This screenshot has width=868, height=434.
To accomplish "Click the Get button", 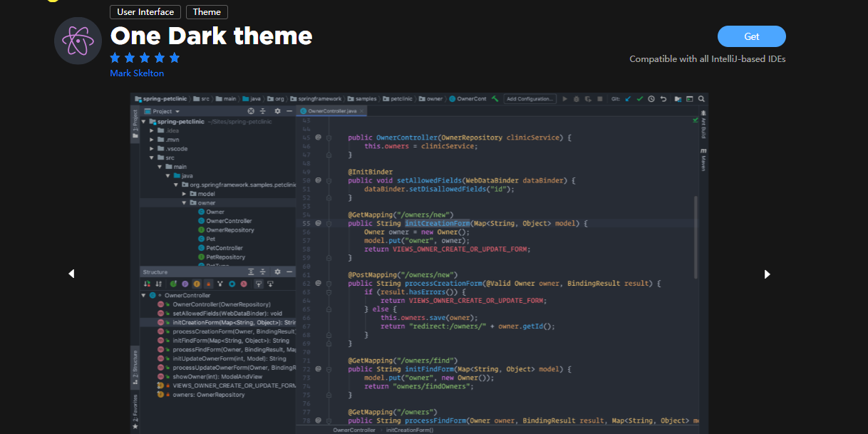I will coord(751,36).
